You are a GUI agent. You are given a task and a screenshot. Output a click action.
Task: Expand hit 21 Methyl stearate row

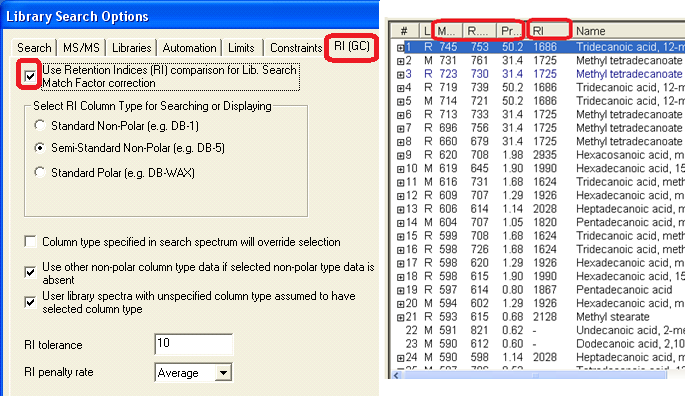400,318
